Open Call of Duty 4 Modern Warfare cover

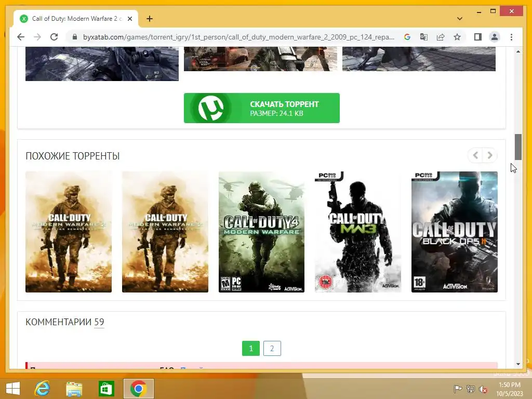pyautogui.click(x=261, y=232)
